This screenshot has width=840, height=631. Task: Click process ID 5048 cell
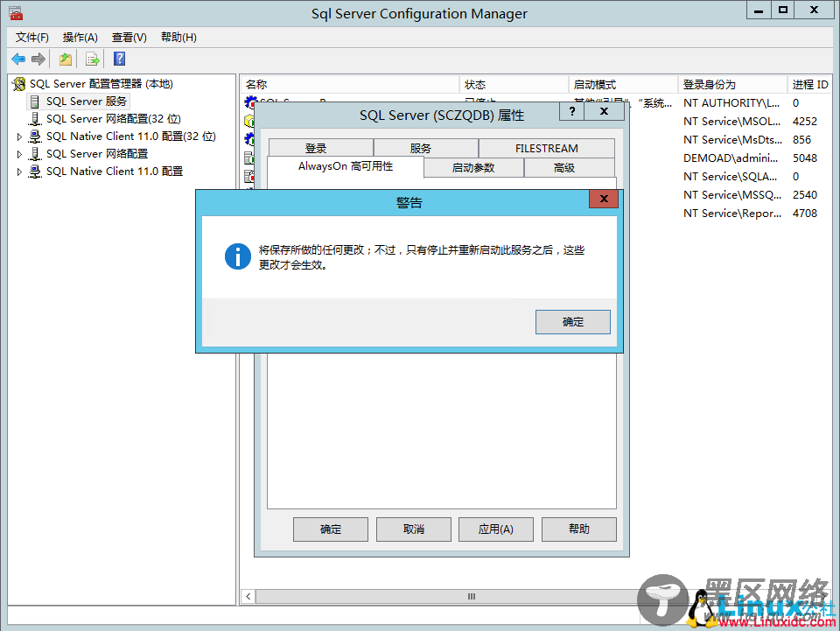tap(805, 158)
